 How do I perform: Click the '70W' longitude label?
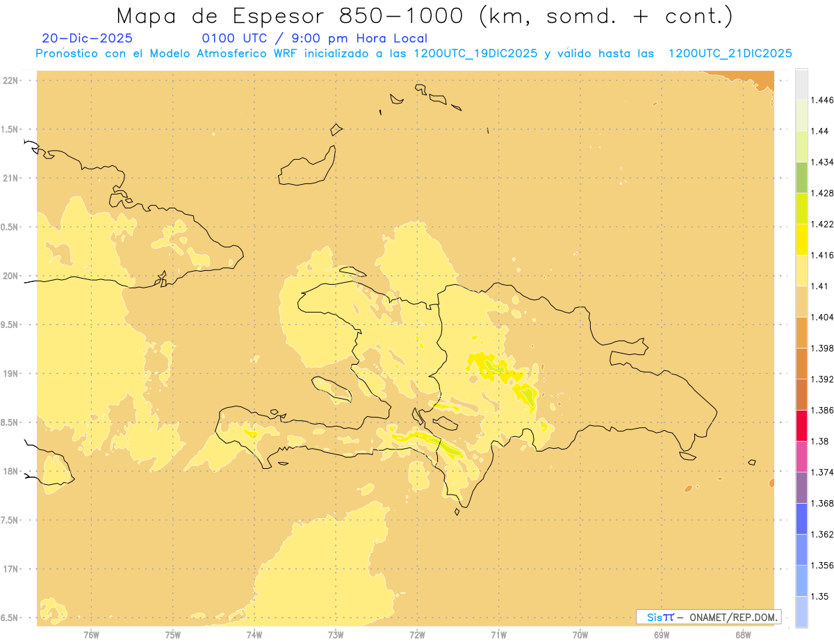(580, 635)
